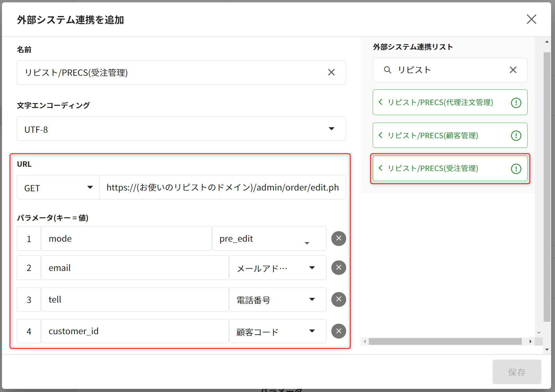Screen dimensions: 555x392
Task: Select リピスト/PRECS(顧客管理) template
Action: pos(432,135)
